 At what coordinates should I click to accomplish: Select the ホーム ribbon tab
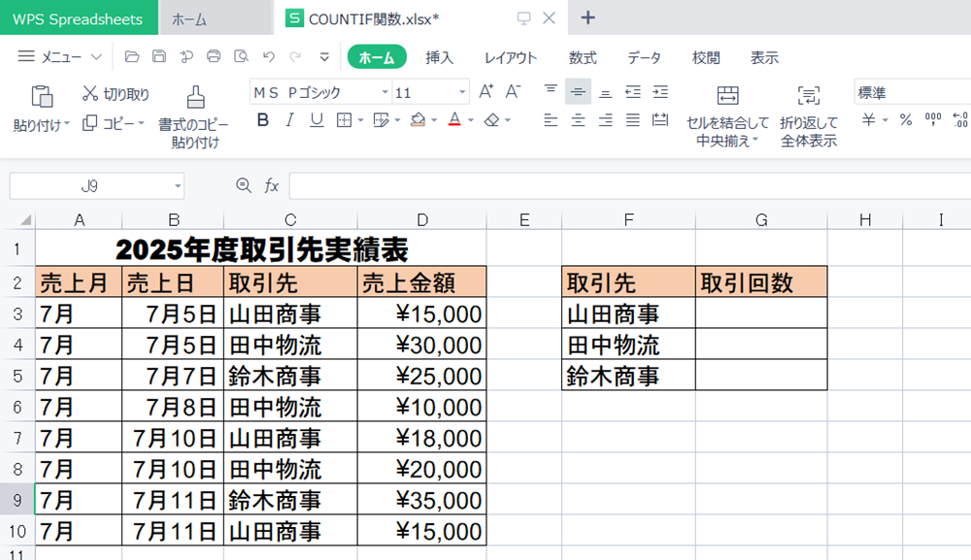[x=377, y=57]
